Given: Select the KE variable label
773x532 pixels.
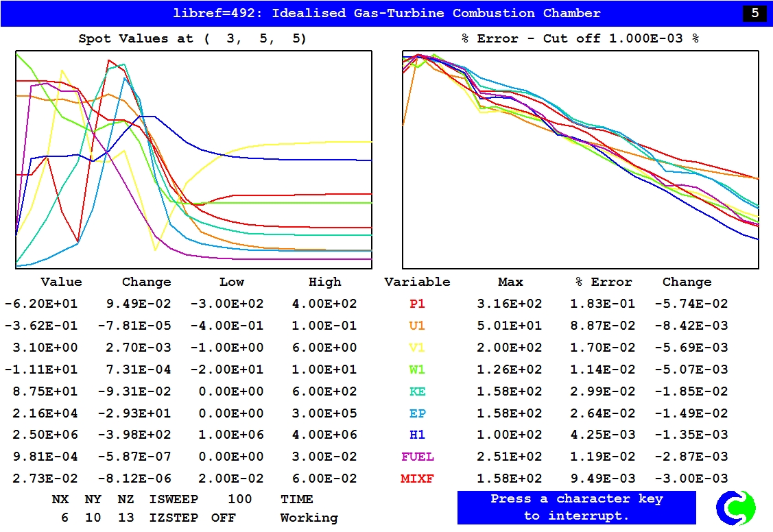Looking at the screenshot, I should pos(417,391).
